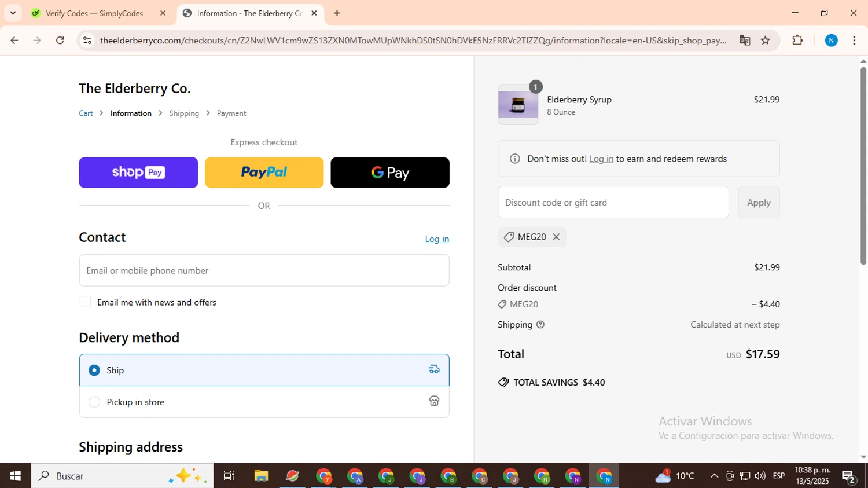Open the Chrome three-dot menu
Screen dimensions: 868x488
tap(854, 41)
